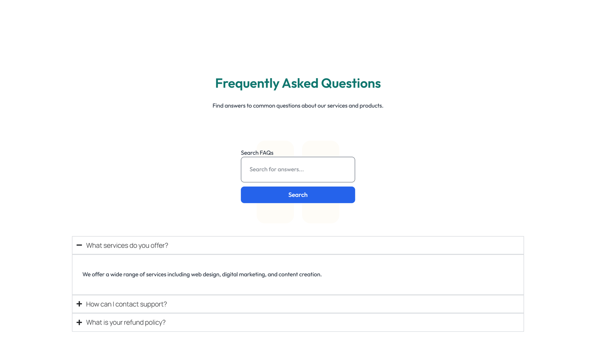Click the 'Search for answers...' input field

298,169
